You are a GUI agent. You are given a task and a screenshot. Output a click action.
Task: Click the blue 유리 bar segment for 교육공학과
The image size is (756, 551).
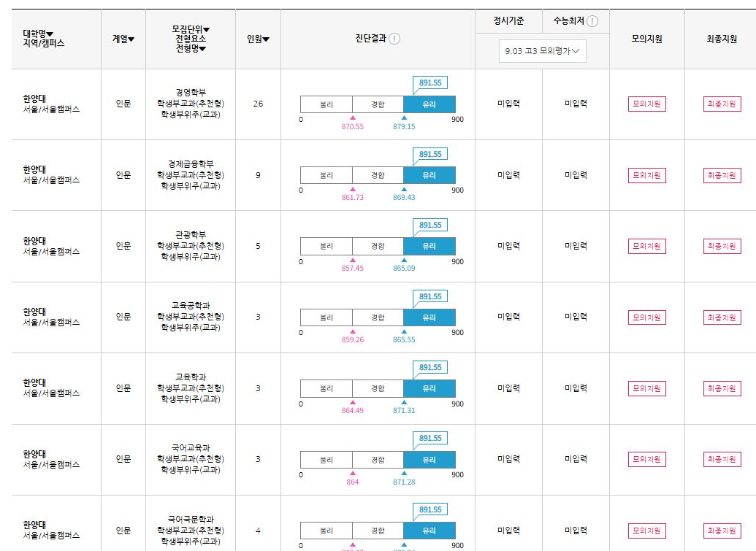tap(429, 317)
